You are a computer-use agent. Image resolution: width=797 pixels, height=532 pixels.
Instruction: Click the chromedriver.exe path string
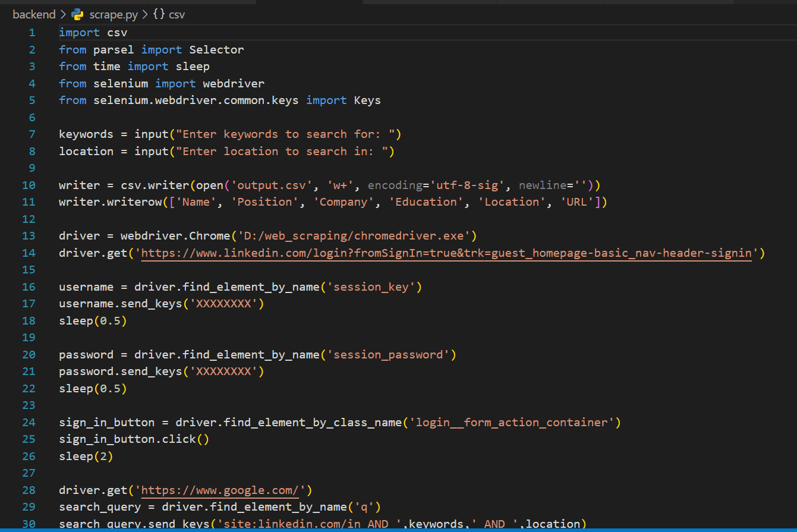(354, 236)
